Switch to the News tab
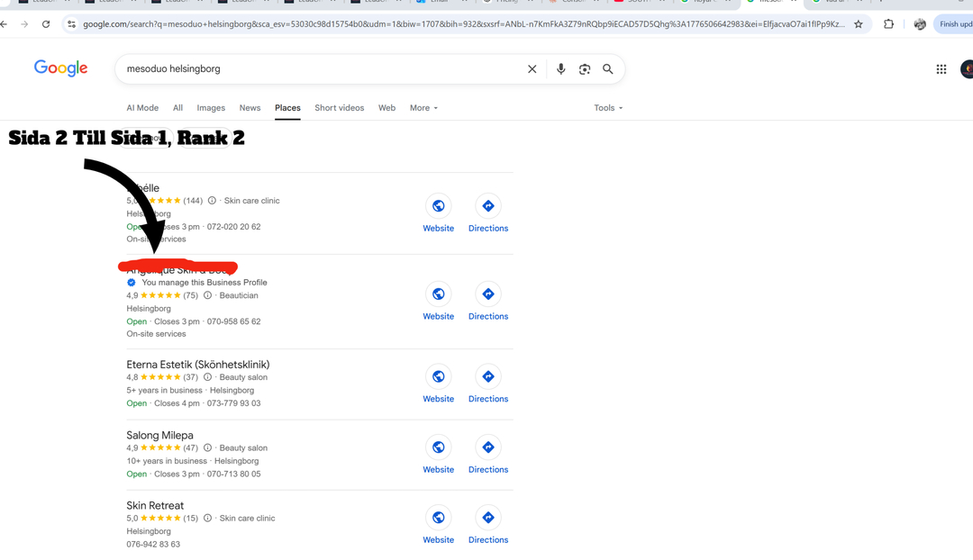 (250, 108)
